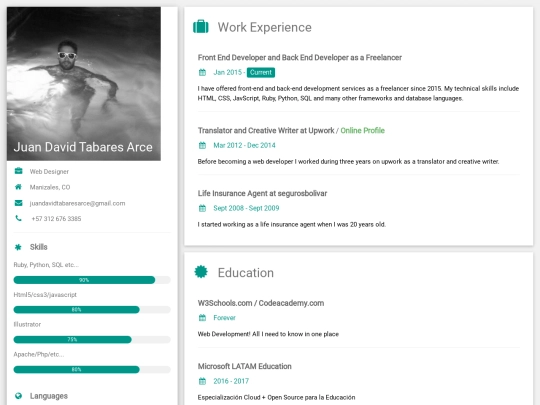Click the asterisk icon next to Skills
The image size is (540, 405).
point(18,247)
